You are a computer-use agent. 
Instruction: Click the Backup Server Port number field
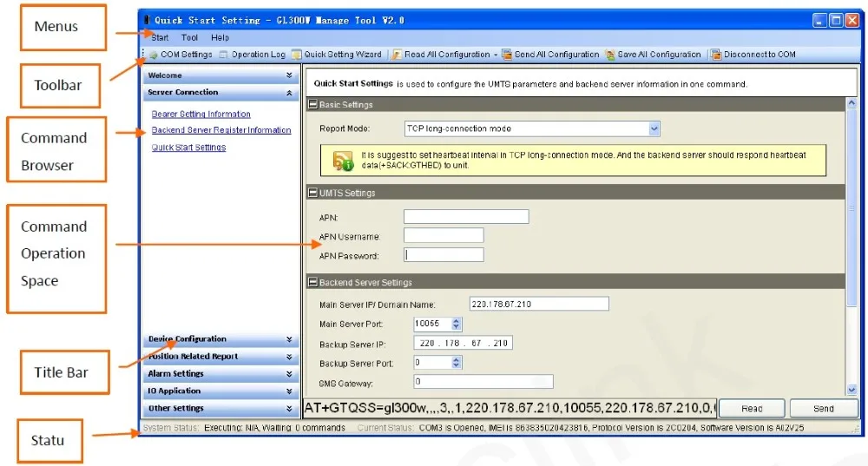click(432, 363)
